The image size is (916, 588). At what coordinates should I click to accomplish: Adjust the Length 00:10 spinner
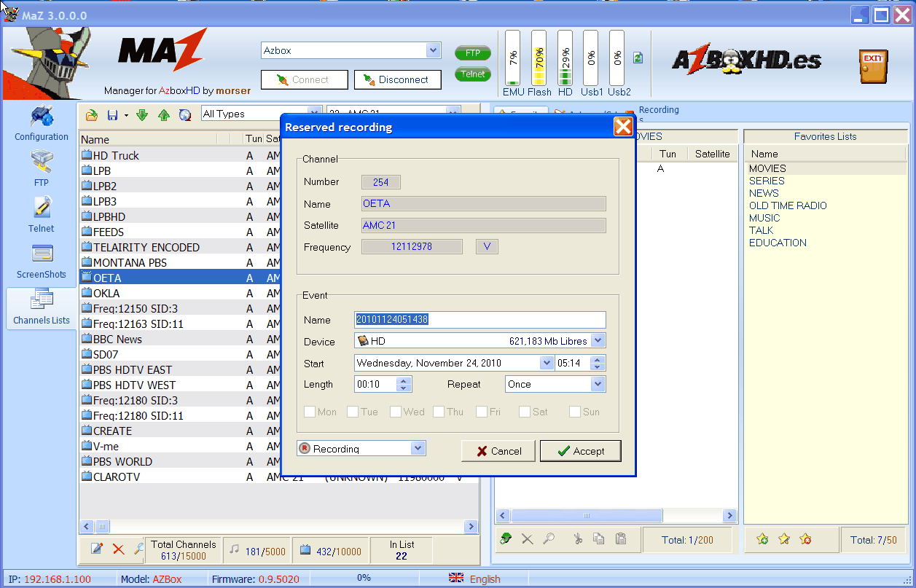coord(404,384)
